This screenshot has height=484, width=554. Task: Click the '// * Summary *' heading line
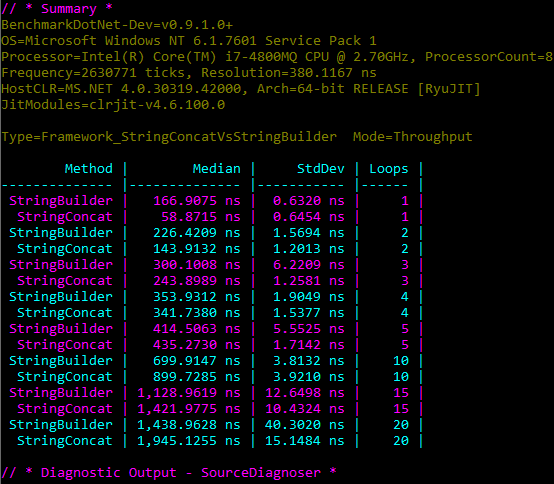[57, 8]
